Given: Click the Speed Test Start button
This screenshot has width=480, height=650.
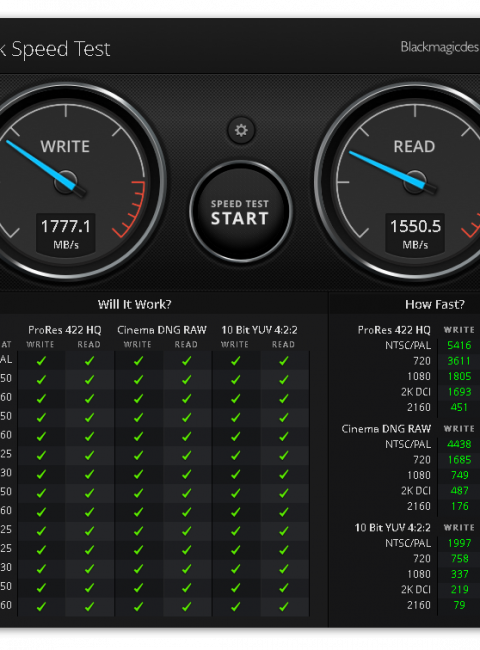Looking at the screenshot, I should click(241, 212).
